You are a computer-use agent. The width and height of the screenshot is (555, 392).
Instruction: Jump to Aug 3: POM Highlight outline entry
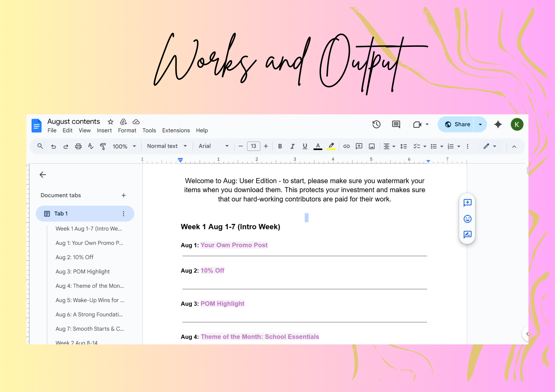point(82,271)
